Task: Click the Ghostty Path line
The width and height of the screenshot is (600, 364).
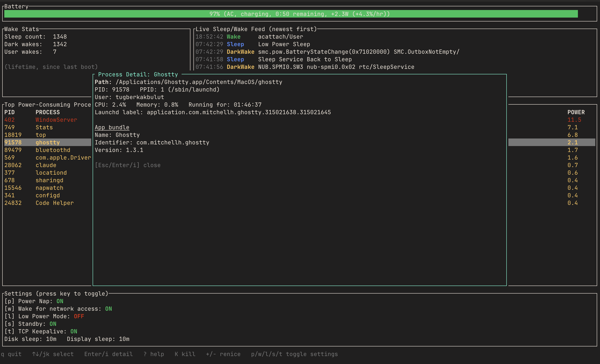Action: (x=189, y=82)
